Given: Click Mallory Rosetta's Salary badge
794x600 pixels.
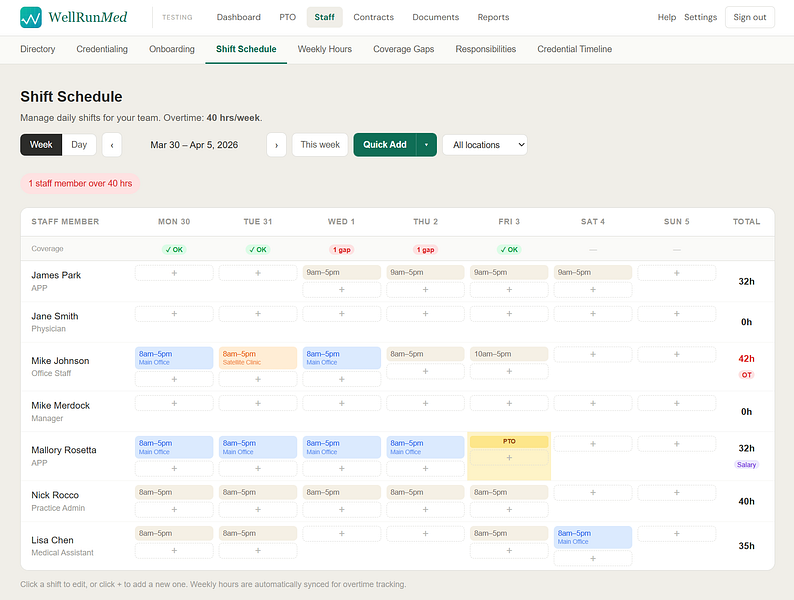Looking at the screenshot, I should [746, 465].
